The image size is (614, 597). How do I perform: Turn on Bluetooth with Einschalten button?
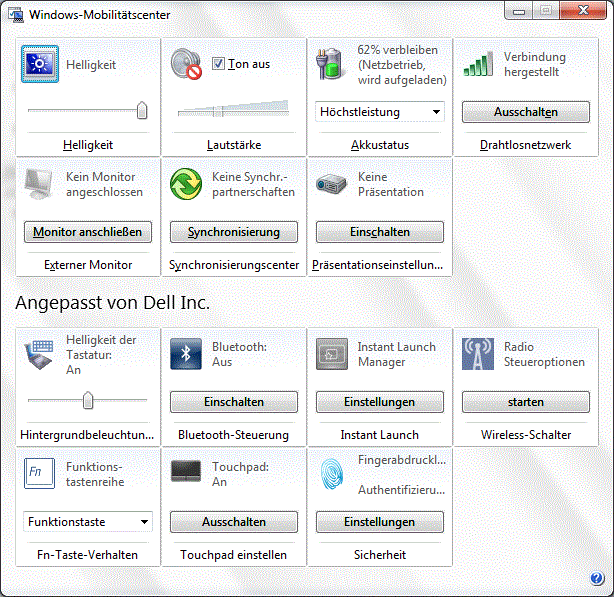click(x=234, y=402)
